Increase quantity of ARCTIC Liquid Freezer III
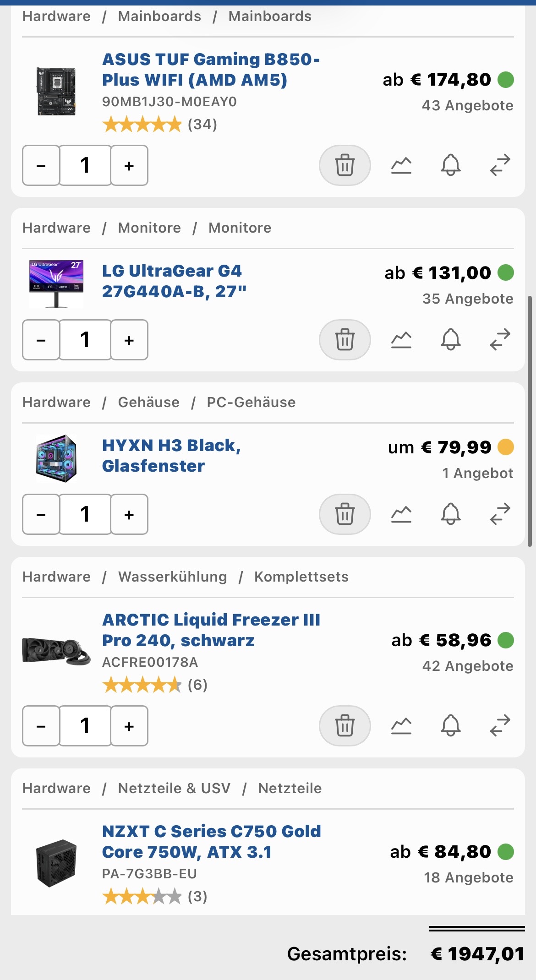The image size is (536, 980). pos(129,726)
